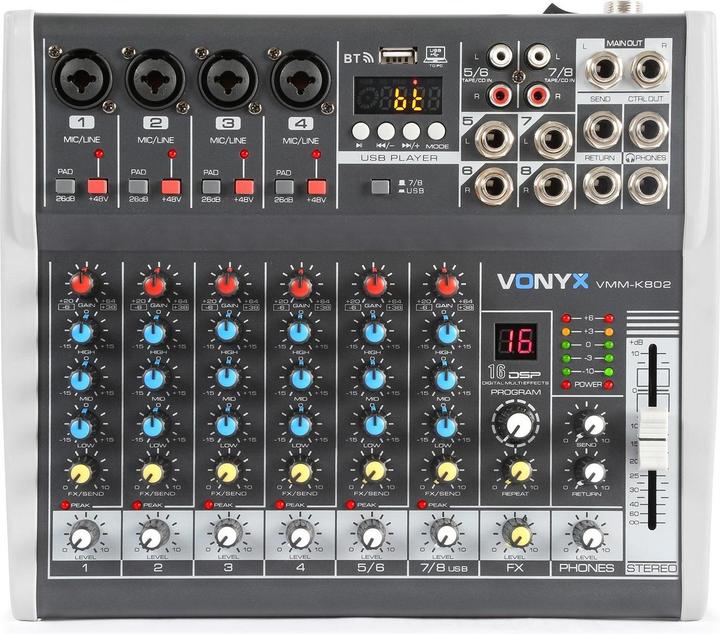Click the STEREO master fader handle
The height and width of the screenshot is (634, 720).
coord(653,438)
